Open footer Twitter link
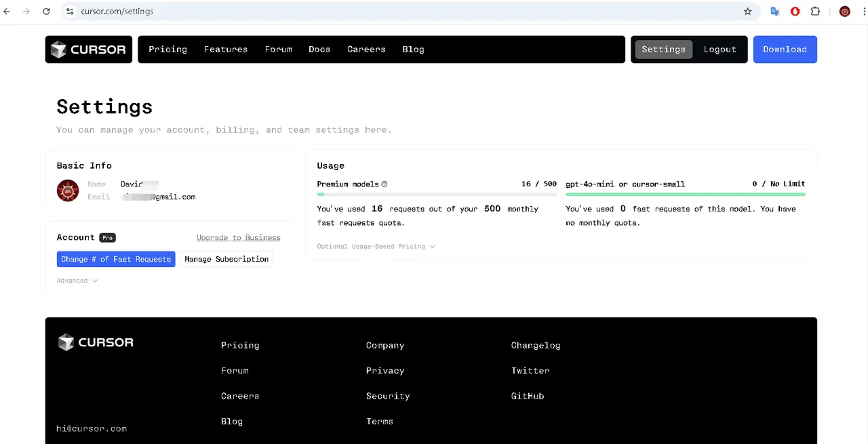Viewport: 868px width, 444px height. coord(530,371)
